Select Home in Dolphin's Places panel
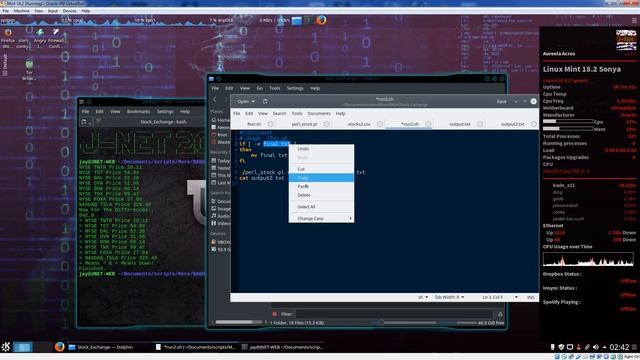 click(220, 120)
